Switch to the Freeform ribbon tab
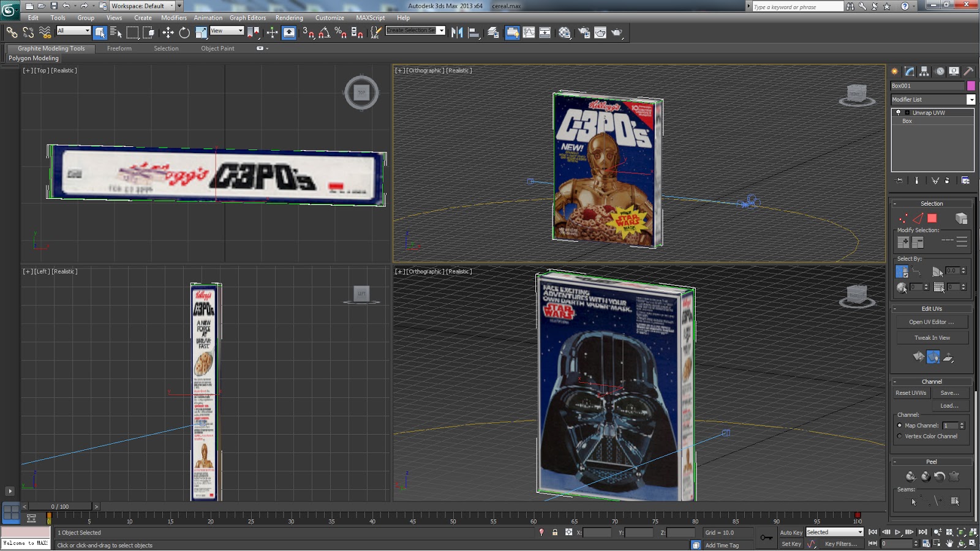The image size is (980, 551). coord(119,48)
